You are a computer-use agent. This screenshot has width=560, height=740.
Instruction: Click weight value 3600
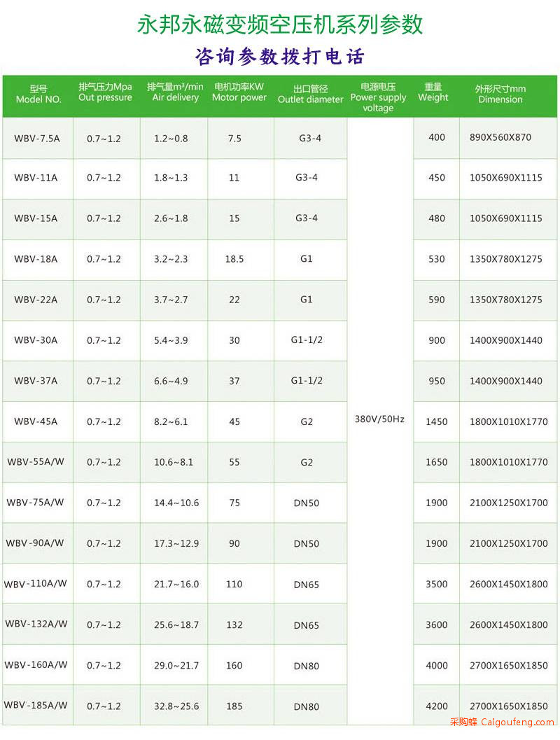[x=437, y=625]
